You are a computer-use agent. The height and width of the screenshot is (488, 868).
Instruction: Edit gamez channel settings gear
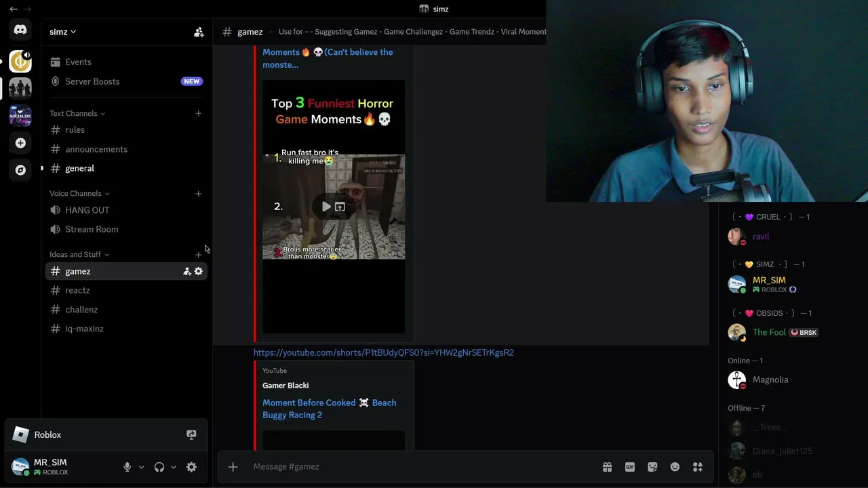pyautogui.click(x=198, y=271)
